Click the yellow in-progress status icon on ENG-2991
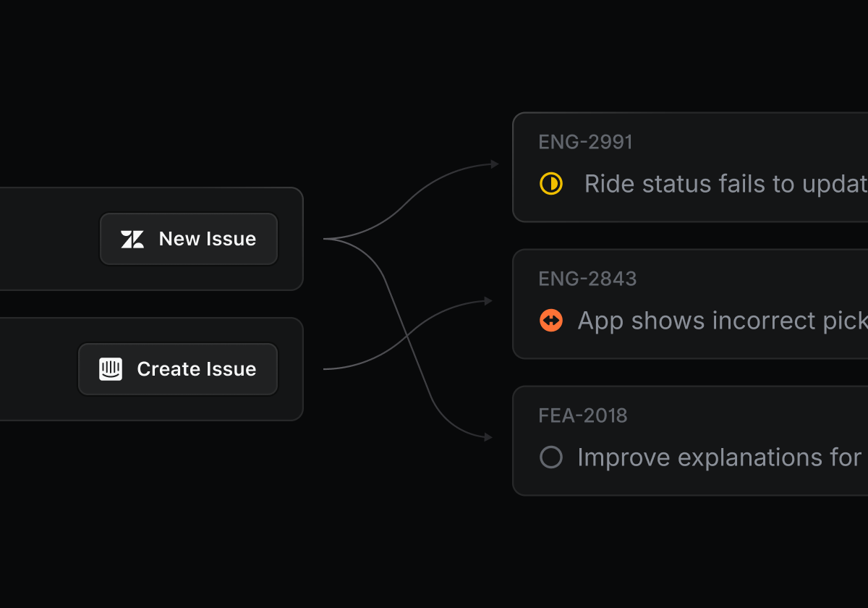Image resolution: width=868 pixels, height=608 pixels. pyautogui.click(x=551, y=184)
